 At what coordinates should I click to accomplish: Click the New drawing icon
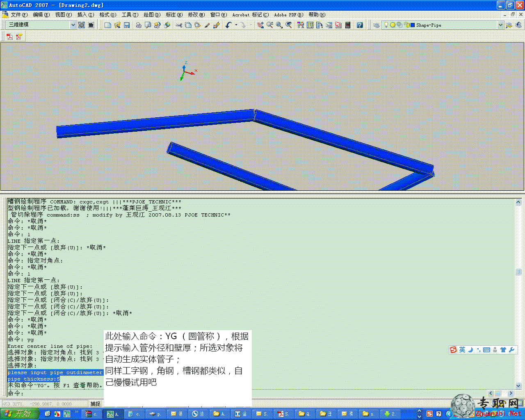coord(108,25)
